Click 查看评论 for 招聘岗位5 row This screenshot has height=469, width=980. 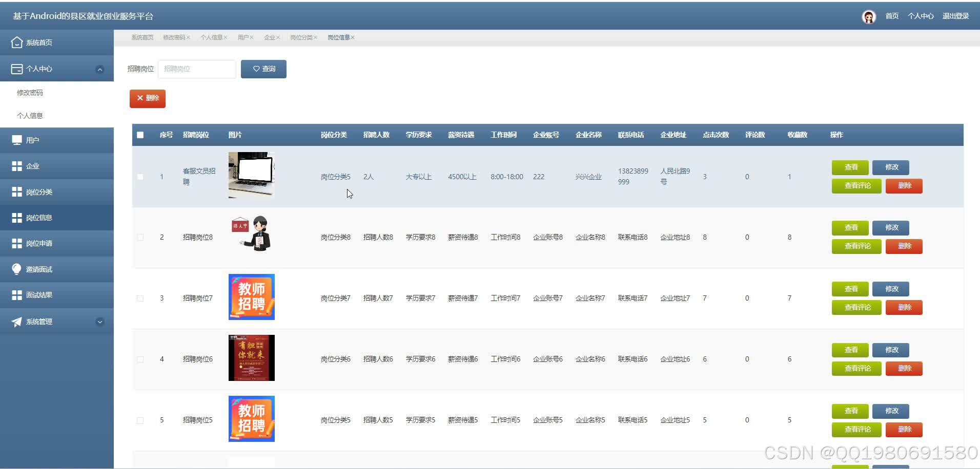856,430
